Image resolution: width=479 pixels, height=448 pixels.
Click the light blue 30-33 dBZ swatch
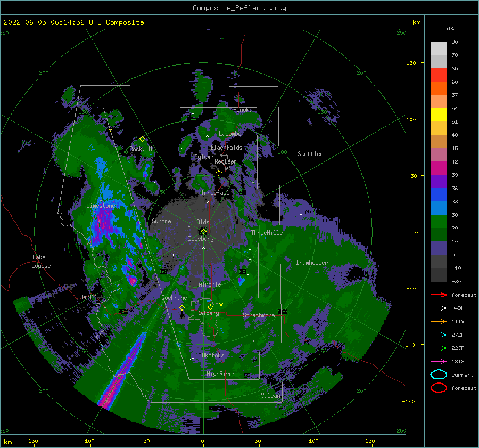click(439, 208)
